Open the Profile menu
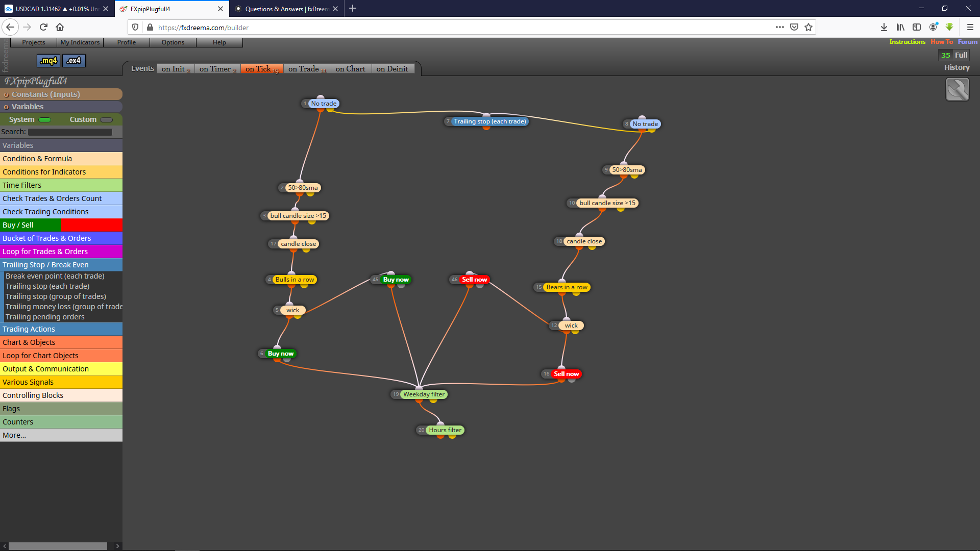The height and width of the screenshot is (551, 980). pos(127,42)
